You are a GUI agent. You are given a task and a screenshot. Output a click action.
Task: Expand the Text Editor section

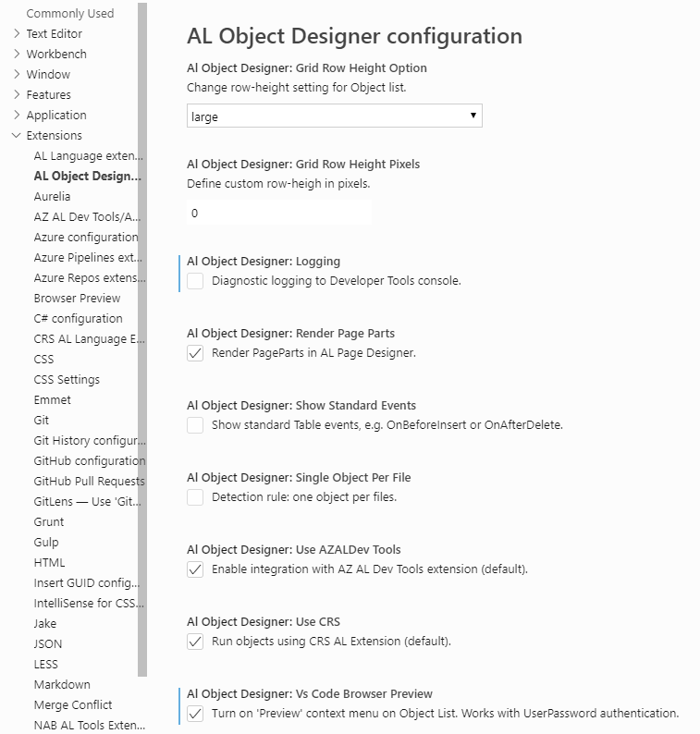(17, 33)
